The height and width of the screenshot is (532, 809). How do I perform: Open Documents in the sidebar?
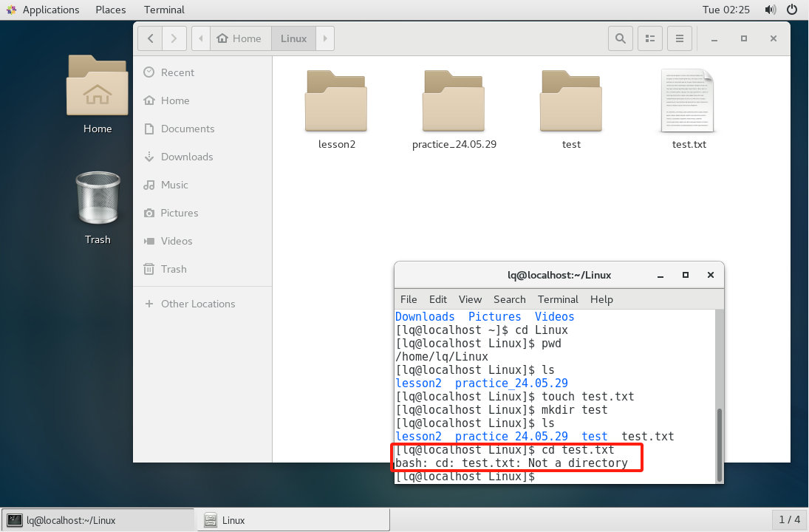coord(202,129)
